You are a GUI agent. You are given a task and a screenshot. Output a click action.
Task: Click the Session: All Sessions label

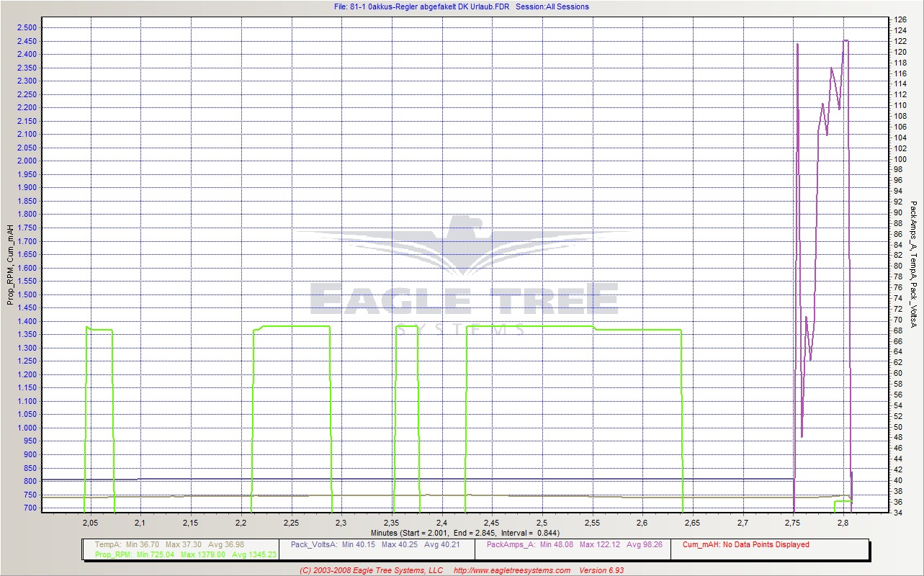(552, 6)
